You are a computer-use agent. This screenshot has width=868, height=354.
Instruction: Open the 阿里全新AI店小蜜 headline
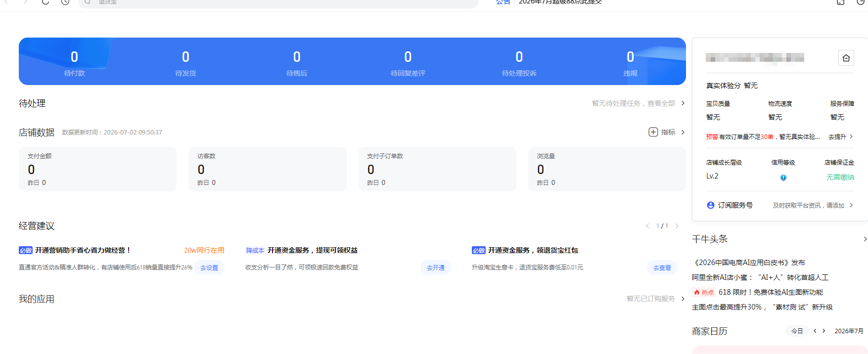coord(760,277)
